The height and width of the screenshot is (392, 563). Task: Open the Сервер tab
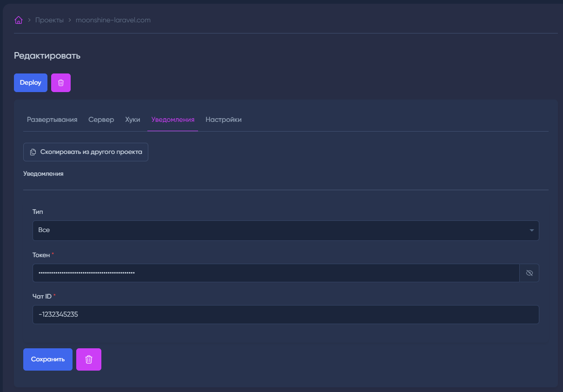(101, 120)
